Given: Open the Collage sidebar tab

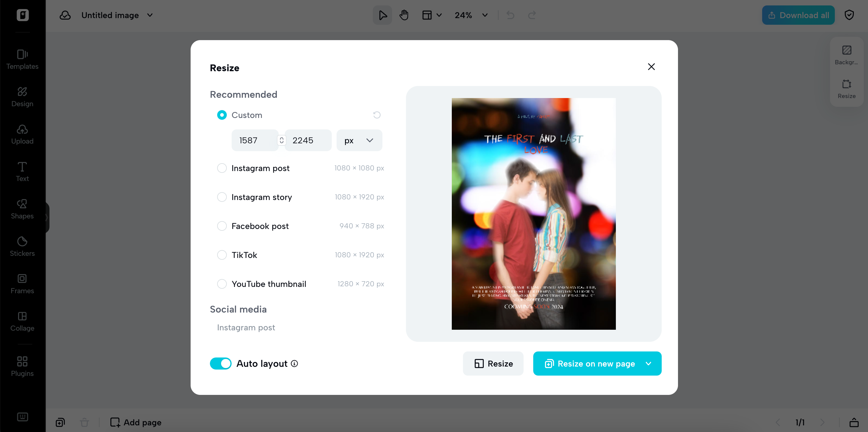Looking at the screenshot, I should pyautogui.click(x=22, y=321).
